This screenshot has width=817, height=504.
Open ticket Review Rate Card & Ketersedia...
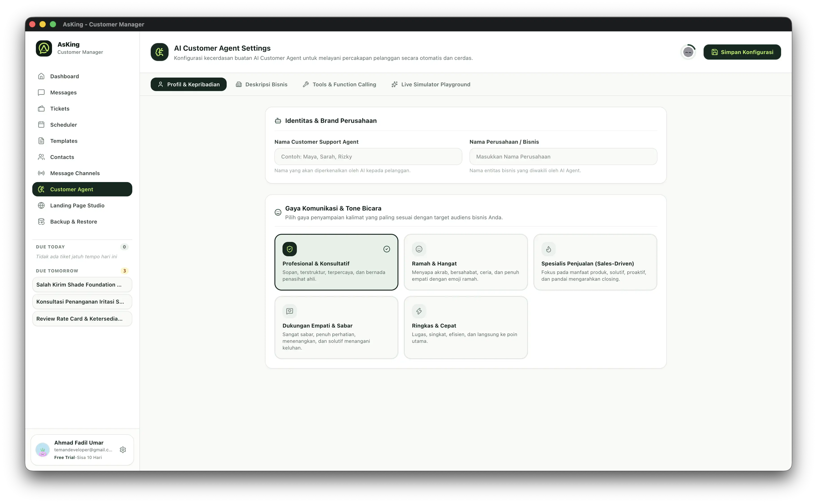tap(82, 319)
